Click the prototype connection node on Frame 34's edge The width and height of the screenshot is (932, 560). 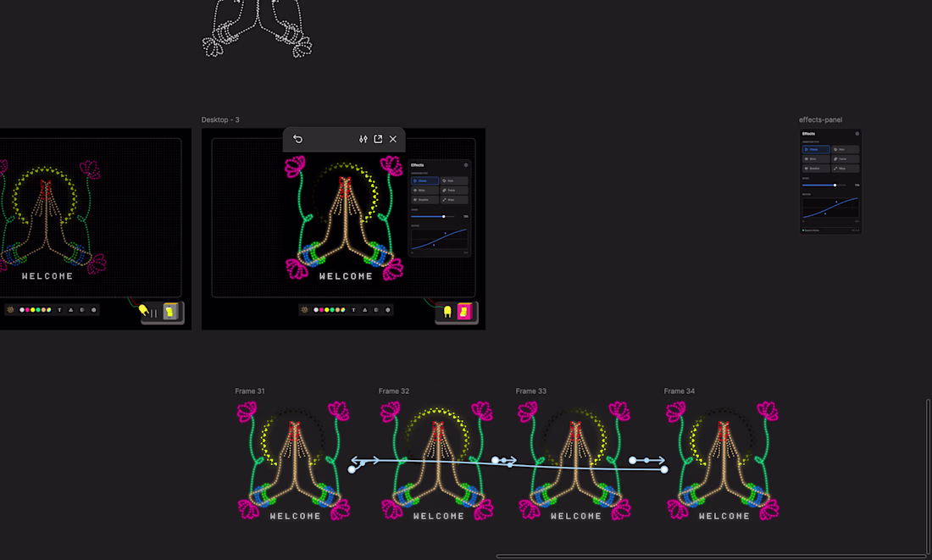click(664, 469)
